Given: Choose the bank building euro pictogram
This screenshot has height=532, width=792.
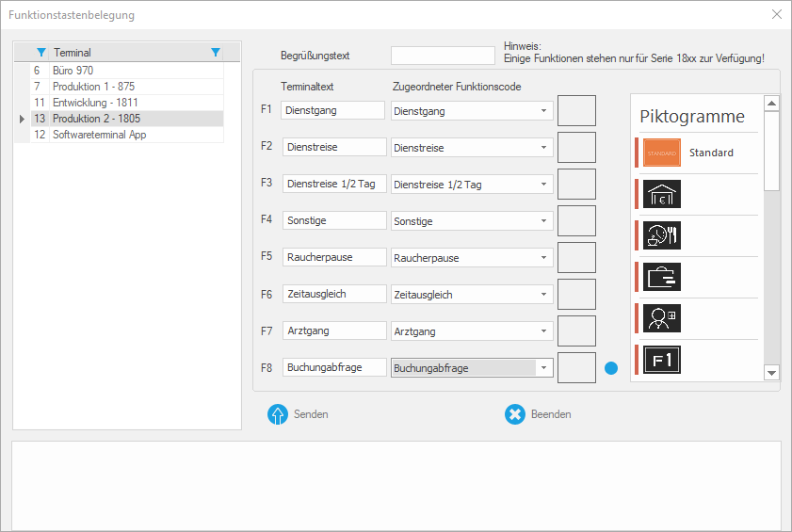Looking at the screenshot, I should 663,194.
